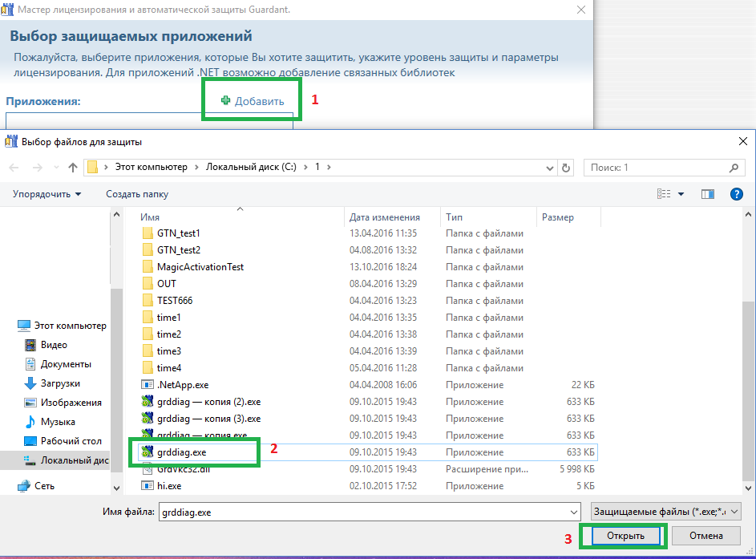Click the Up folder arrow icon
The height and width of the screenshot is (559, 756).
click(73, 168)
